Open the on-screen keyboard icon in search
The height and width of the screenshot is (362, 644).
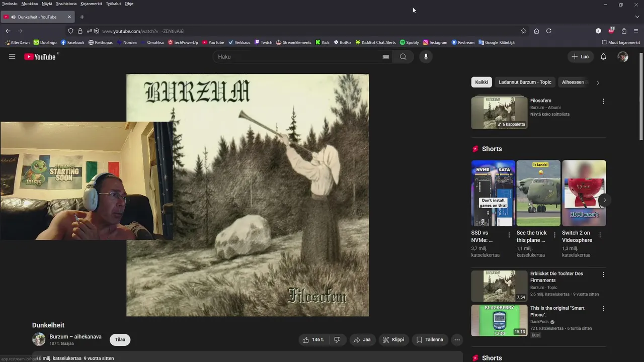386,57
